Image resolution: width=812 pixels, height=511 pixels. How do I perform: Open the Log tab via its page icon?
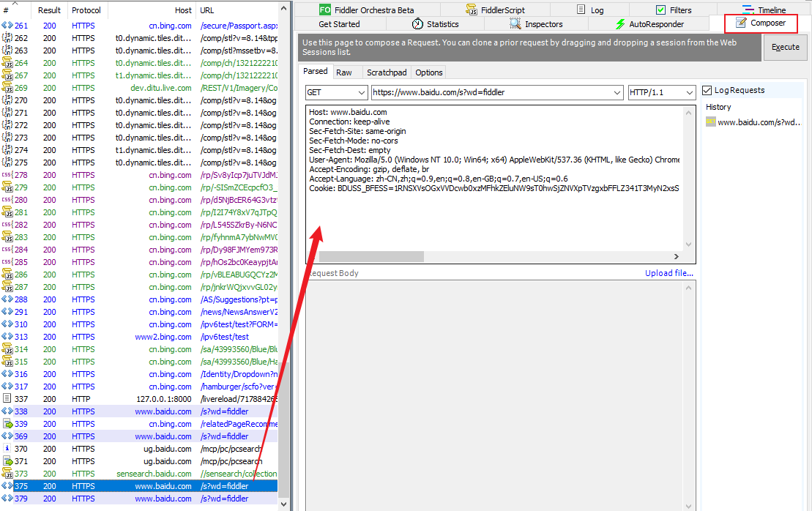pos(581,10)
